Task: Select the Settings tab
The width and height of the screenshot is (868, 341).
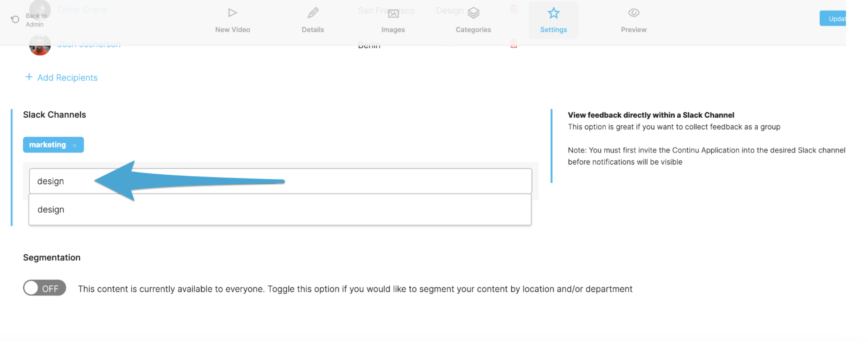Action: click(553, 20)
